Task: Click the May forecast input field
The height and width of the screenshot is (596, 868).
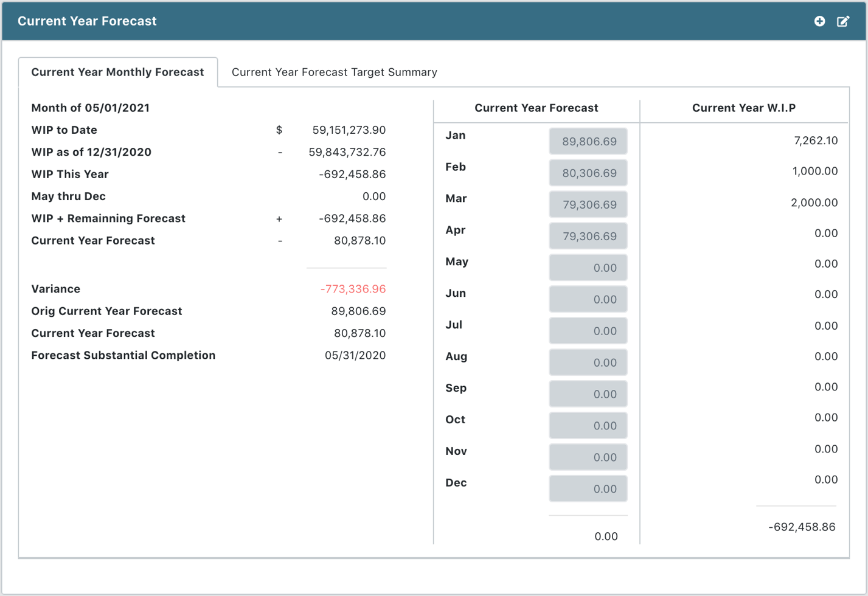Action: pyautogui.click(x=588, y=268)
